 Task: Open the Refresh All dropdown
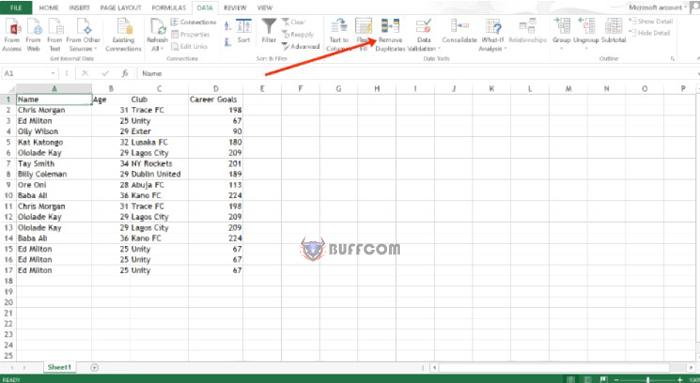[157, 48]
